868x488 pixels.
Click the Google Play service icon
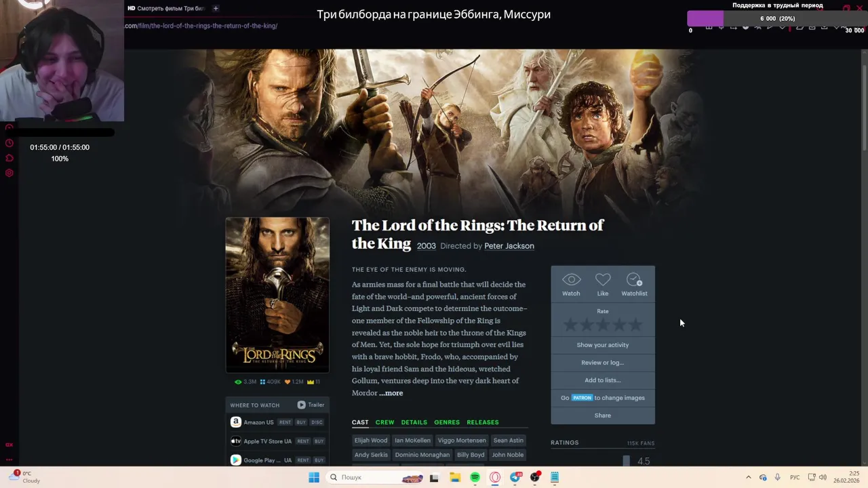(x=235, y=460)
